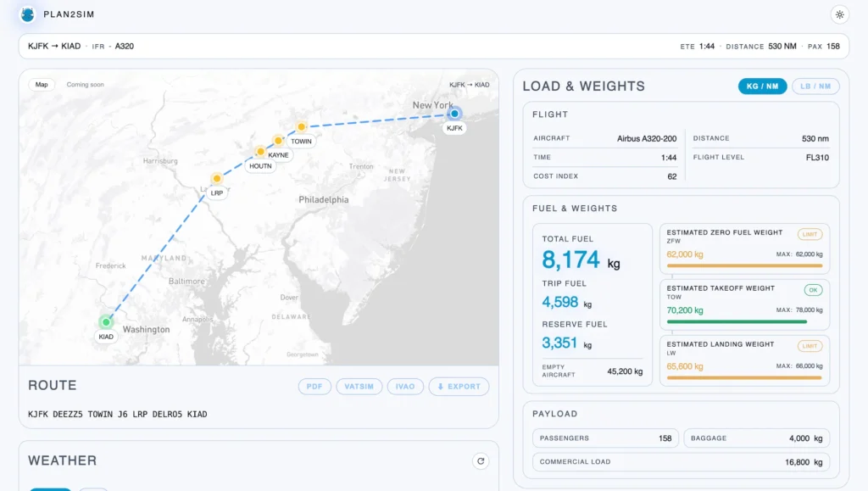Switch units to KG / NM
The width and height of the screenshot is (868, 491).
point(762,86)
